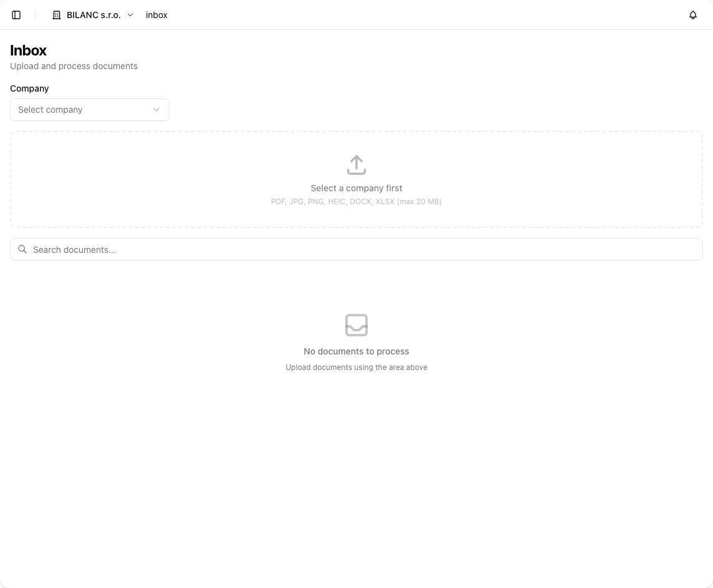Open the BILANC s.r.o. organization switcher
This screenshot has height=588, width=713.
click(x=93, y=15)
